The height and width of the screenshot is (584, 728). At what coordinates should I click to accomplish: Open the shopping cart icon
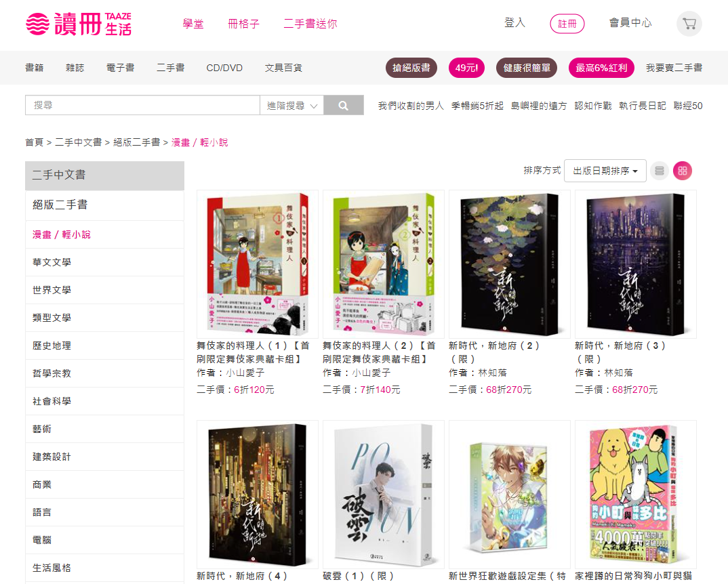[689, 24]
